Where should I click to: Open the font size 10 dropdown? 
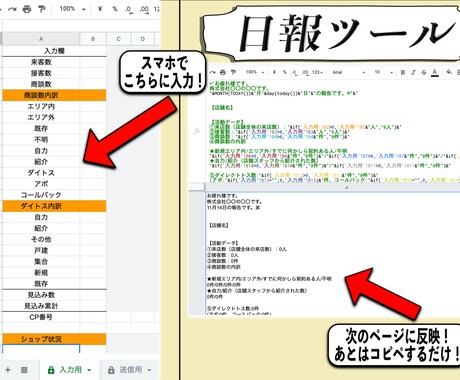pos(383,72)
